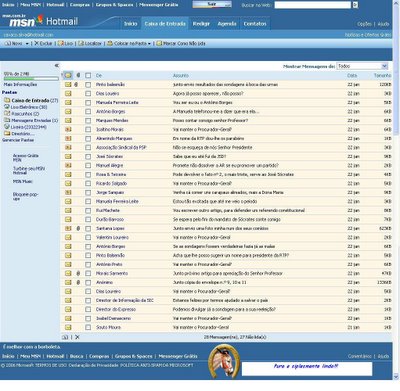Click the envelope icon of the Manuel Alegre message
The image size is (400, 391).
(x=68, y=166)
